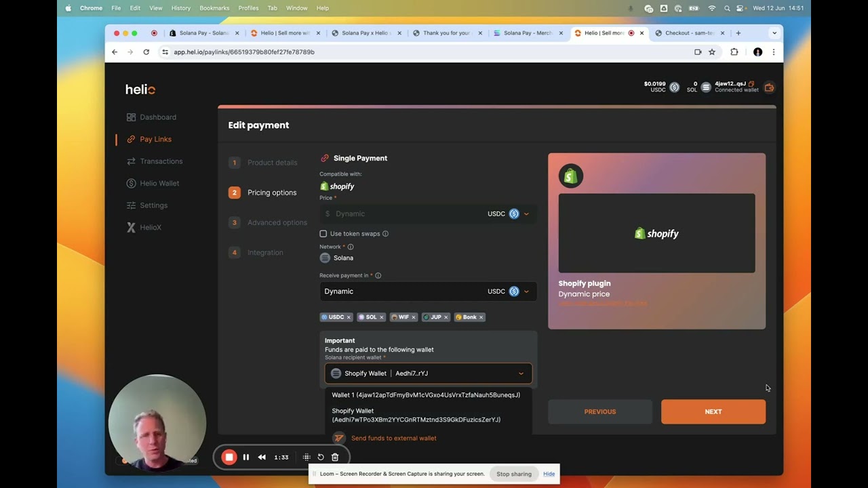
Task: Open price currency USDC dropdown
Action: (509, 213)
